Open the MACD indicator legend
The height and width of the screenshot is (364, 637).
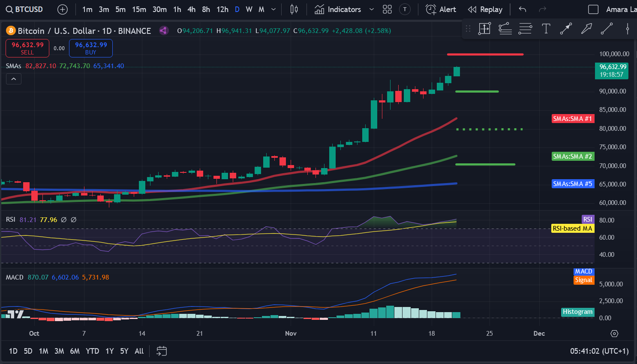(15, 277)
